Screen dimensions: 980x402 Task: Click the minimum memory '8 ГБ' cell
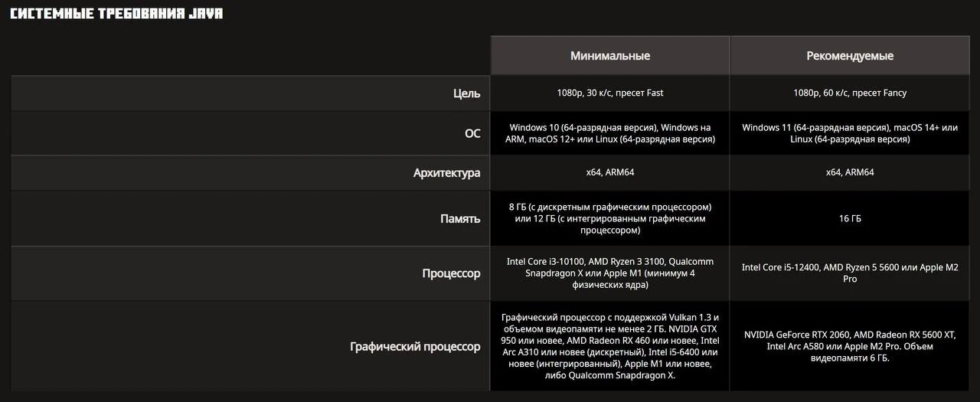610,219
